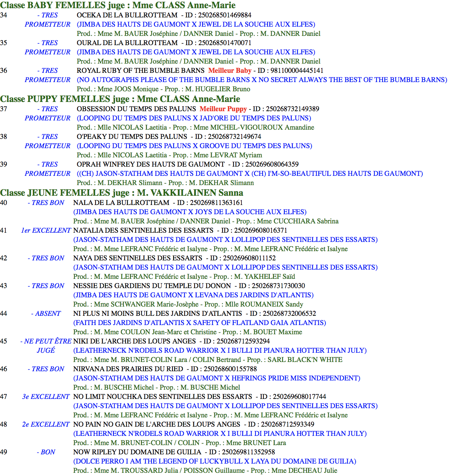Click 'Prod. : M. BUSCHE Michel' line
The height and width of the screenshot is (476, 460).
click(x=157, y=387)
